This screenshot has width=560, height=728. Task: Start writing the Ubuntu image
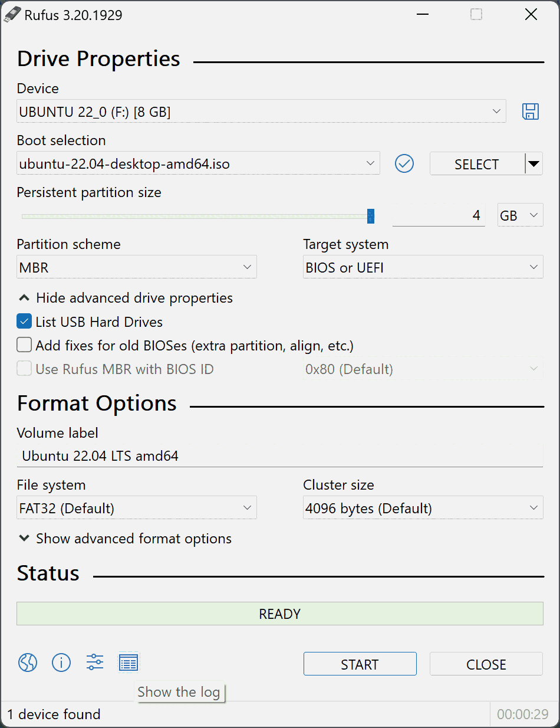360,664
